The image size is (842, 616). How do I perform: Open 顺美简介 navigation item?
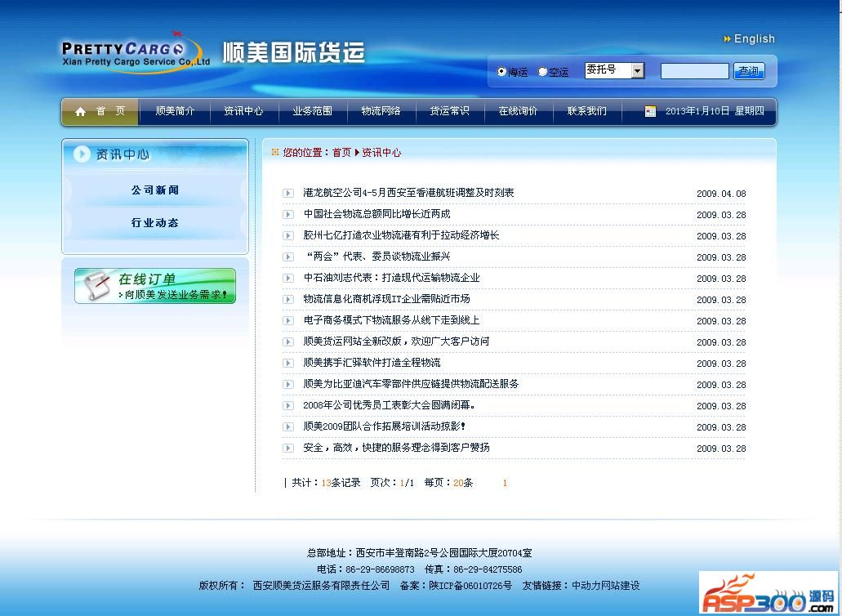[x=175, y=111]
